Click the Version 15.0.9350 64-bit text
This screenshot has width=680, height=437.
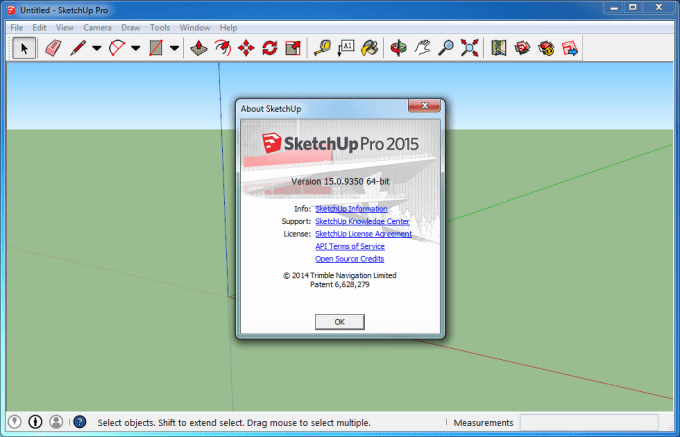click(340, 181)
